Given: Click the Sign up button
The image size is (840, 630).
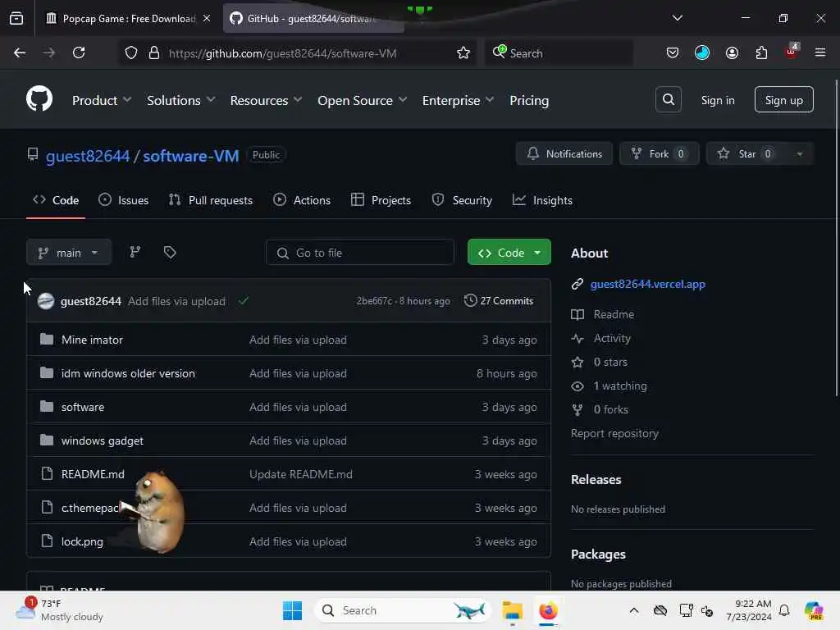Looking at the screenshot, I should pyautogui.click(x=783, y=99).
